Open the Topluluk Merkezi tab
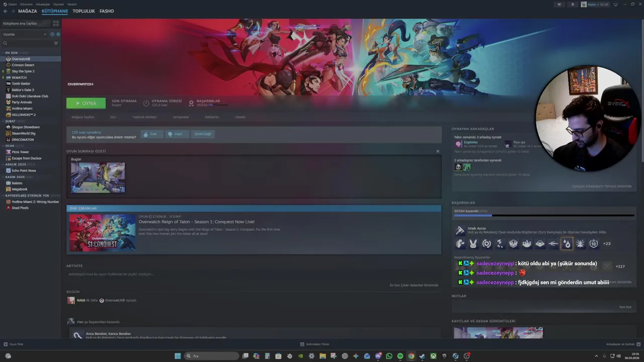The image size is (644, 362). click(144, 117)
